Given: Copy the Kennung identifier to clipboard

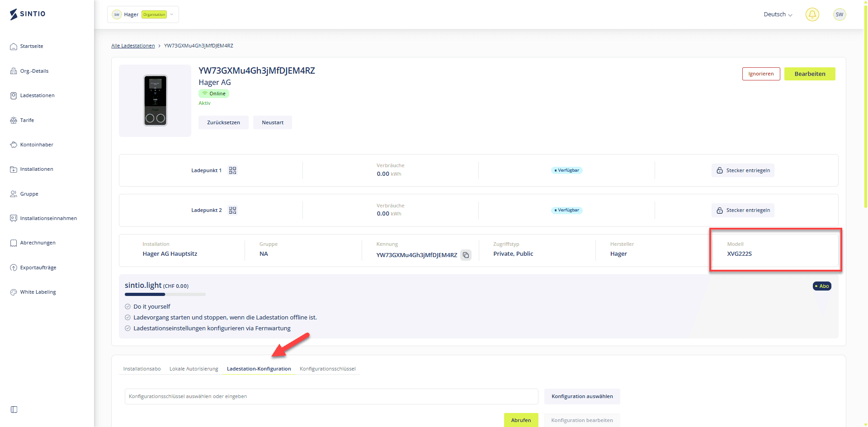Looking at the screenshot, I should 466,255.
